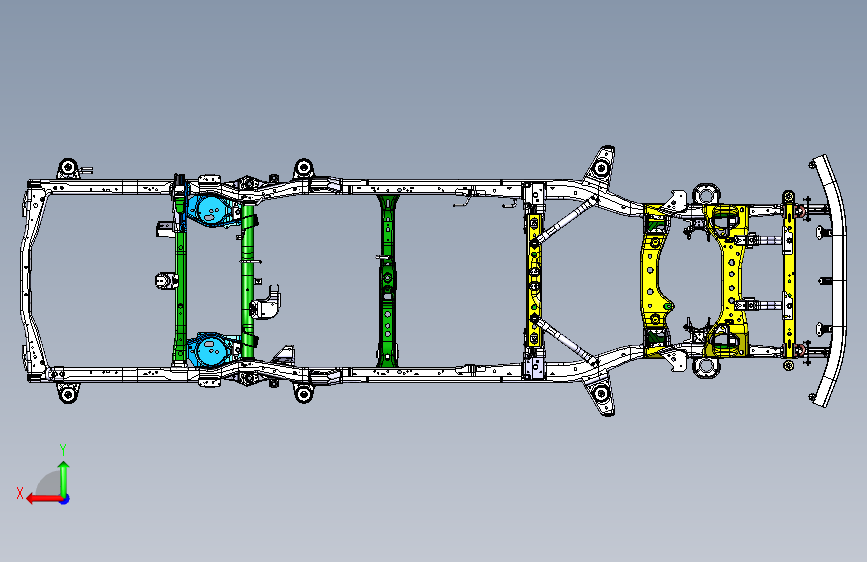The height and width of the screenshot is (562, 867).
Task: Click the red "X" axis label
Action: click(20, 493)
